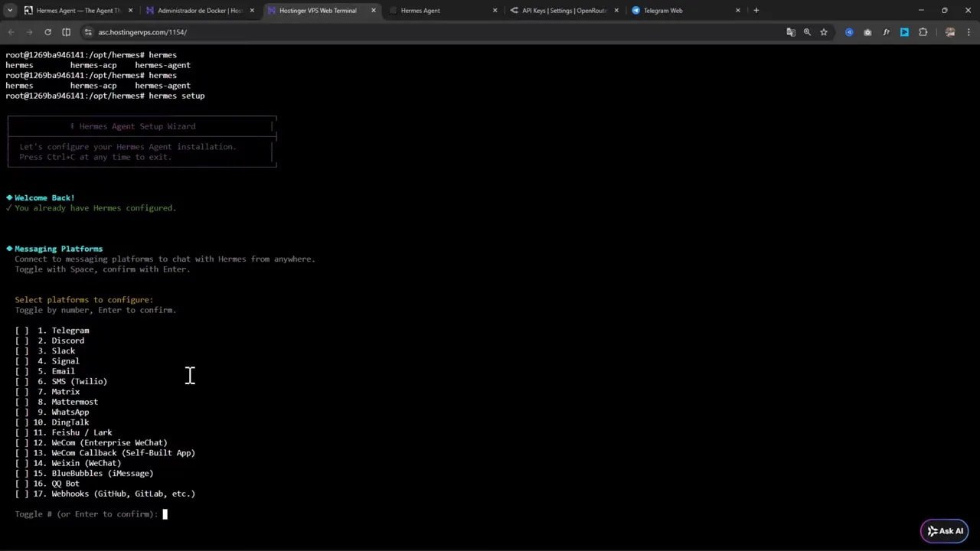980x551 pixels.
Task: Toggle the WhatsApp platform checkbox
Action: [21, 412]
